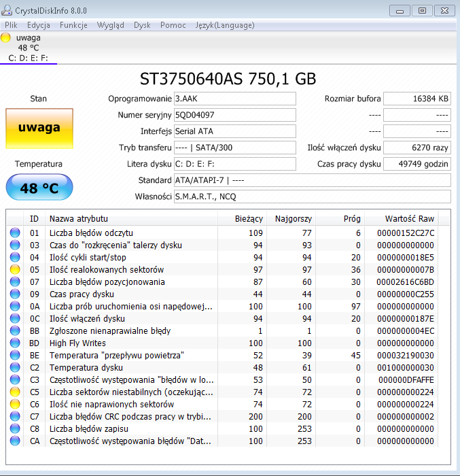The image size is (460, 476).
Task: Click the power-on count field 6270 razy
Action: click(417, 148)
